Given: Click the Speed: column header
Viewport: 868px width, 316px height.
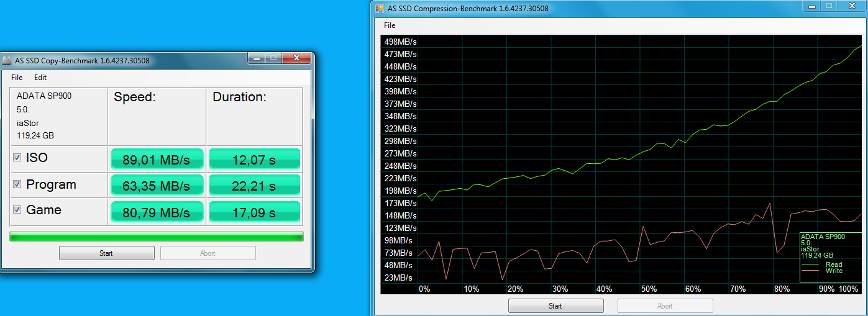Looking at the screenshot, I should [134, 97].
